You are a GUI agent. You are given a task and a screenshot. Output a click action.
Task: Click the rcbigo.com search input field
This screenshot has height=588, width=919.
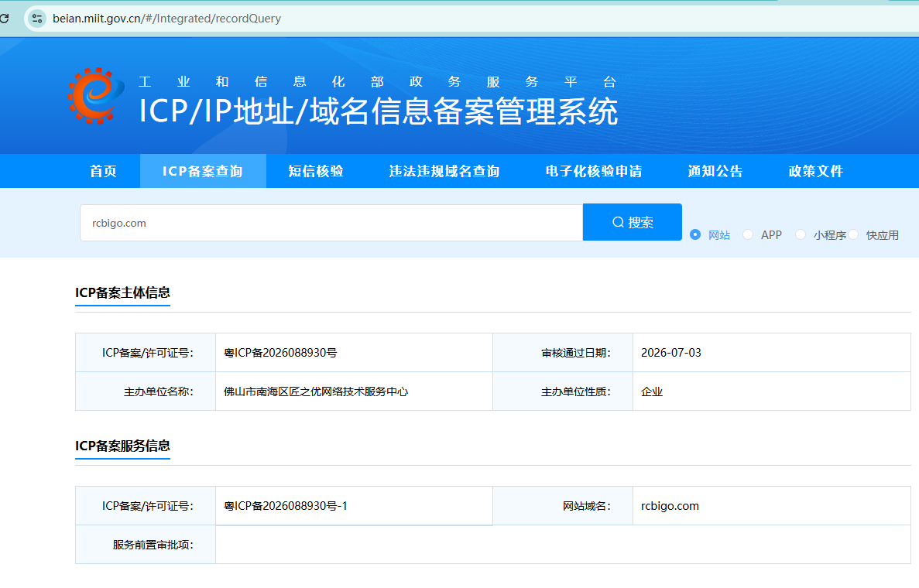pos(331,223)
